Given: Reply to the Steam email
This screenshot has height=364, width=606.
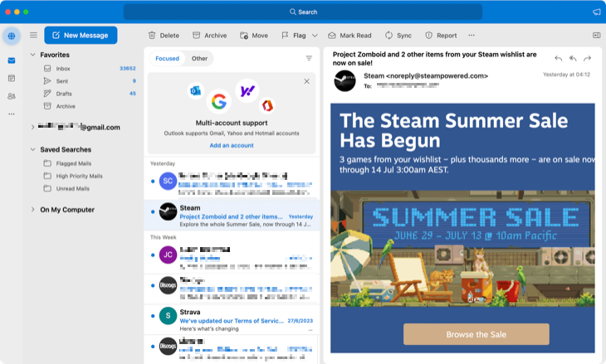Looking at the screenshot, I should click(x=558, y=59).
